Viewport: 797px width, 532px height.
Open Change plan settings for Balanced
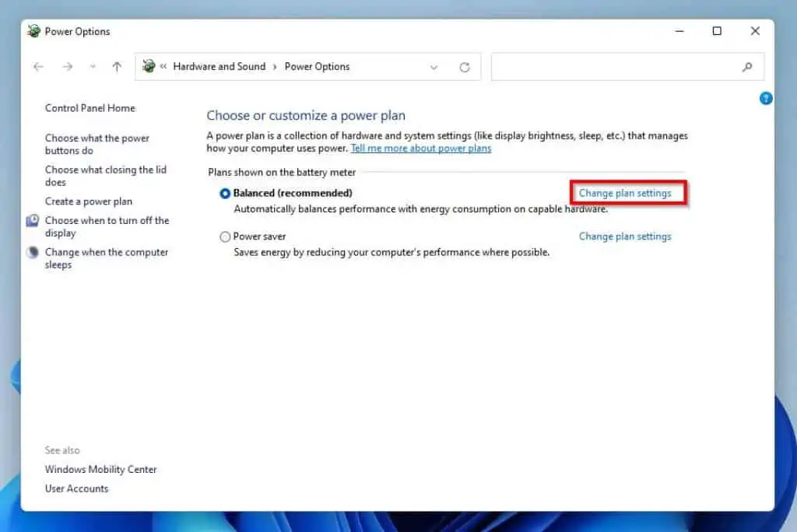coord(625,193)
